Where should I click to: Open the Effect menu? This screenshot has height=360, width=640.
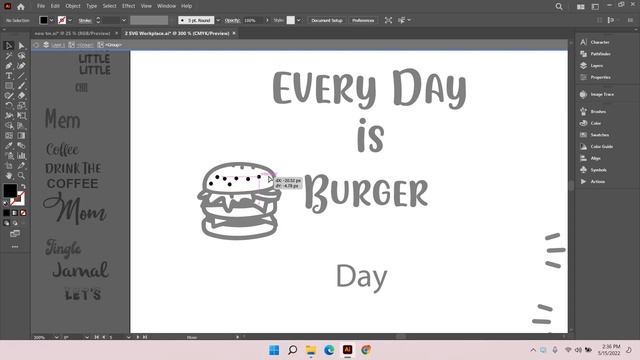click(128, 6)
